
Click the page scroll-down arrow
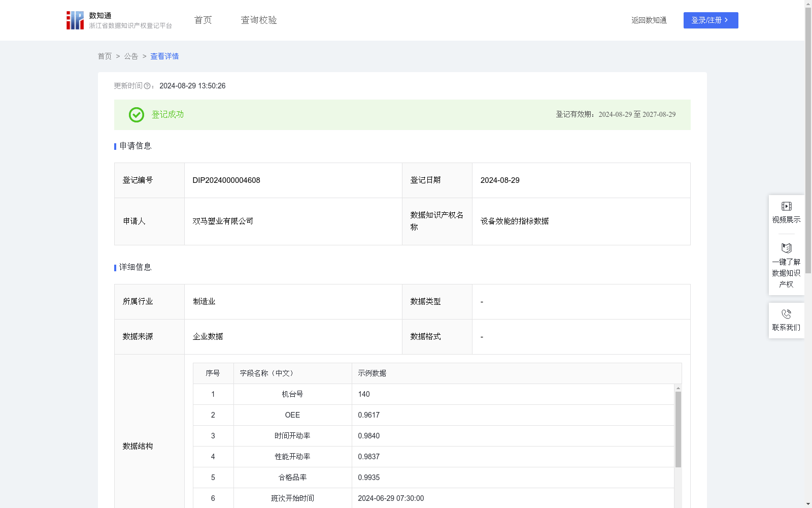tap(808, 504)
